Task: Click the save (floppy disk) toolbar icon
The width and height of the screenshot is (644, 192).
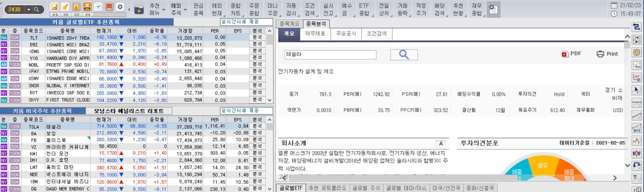Action: (54, 7)
